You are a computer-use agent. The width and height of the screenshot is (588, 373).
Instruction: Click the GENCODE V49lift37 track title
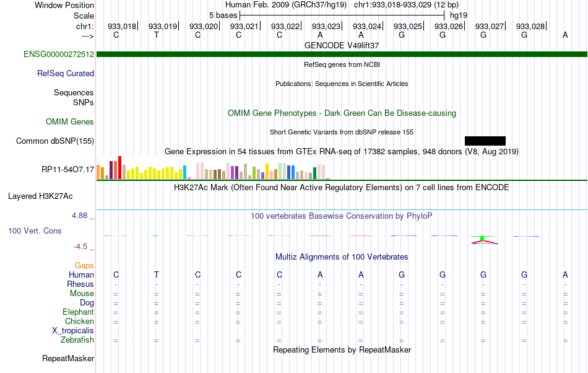pos(342,45)
